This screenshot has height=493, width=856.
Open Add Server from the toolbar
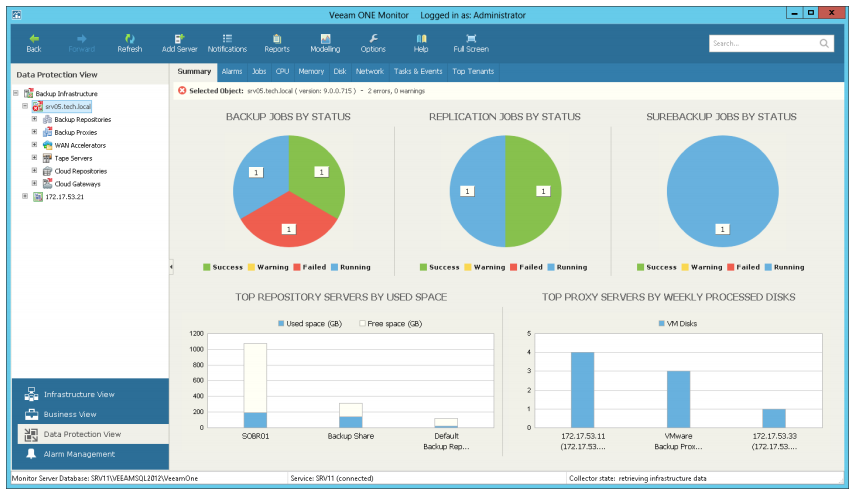[x=179, y=43]
